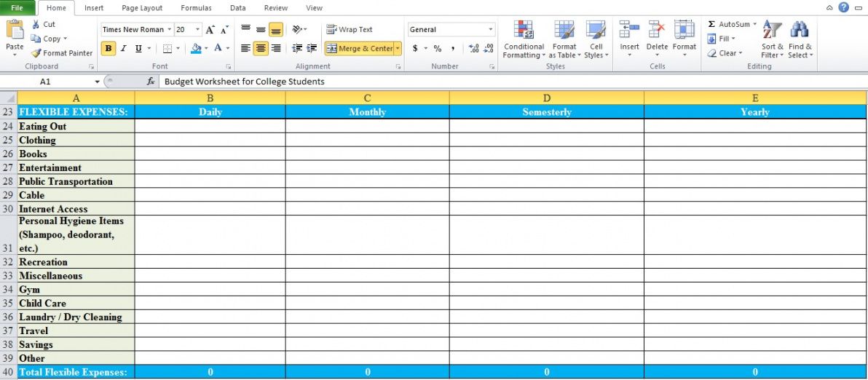The width and height of the screenshot is (868, 380).
Task: Click the Format Painter brush icon
Action: point(36,53)
